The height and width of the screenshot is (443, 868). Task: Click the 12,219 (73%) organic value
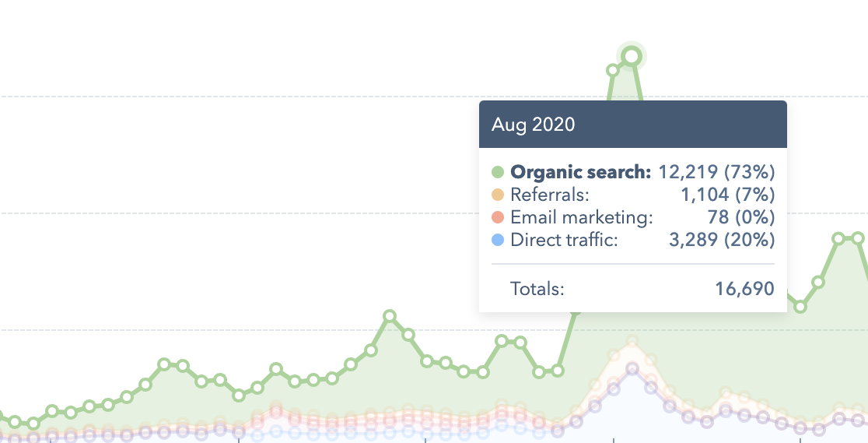tap(716, 172)
